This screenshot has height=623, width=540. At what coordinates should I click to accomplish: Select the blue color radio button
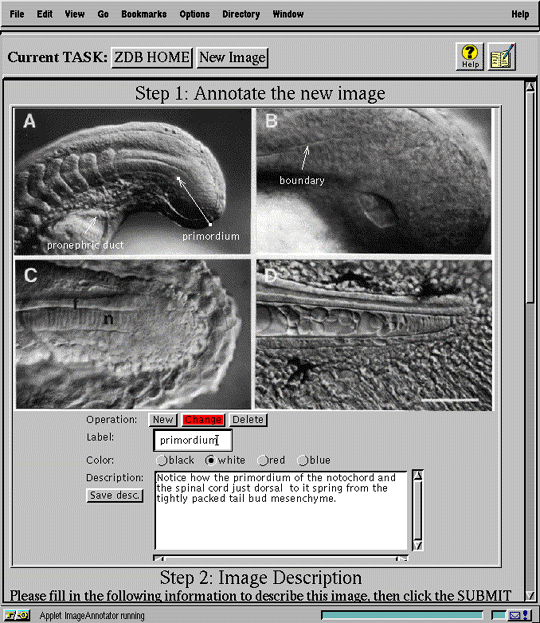[303, 460]
